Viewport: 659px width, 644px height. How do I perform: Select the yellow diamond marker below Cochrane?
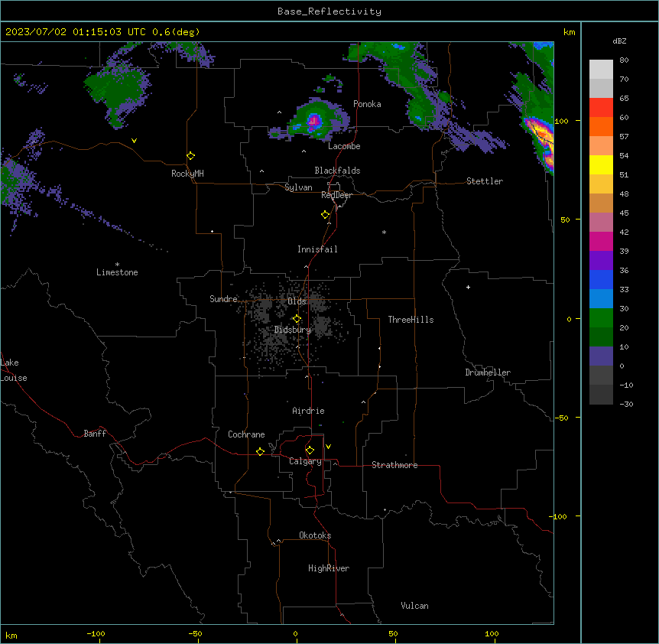click(260, 451)
